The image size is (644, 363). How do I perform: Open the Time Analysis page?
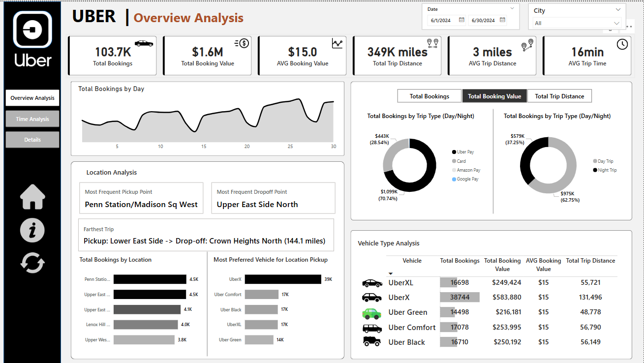point(31,119)
